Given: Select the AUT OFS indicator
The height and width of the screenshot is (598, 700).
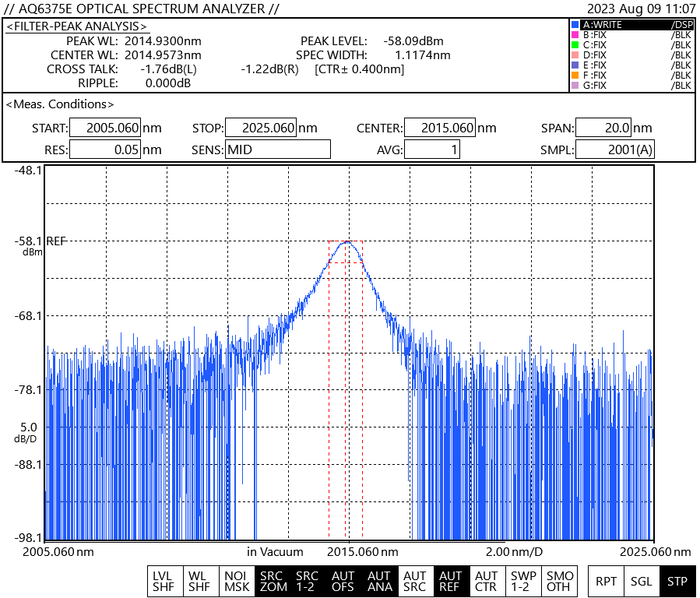Looking at the screenshot, I should (x=343, y=581).
